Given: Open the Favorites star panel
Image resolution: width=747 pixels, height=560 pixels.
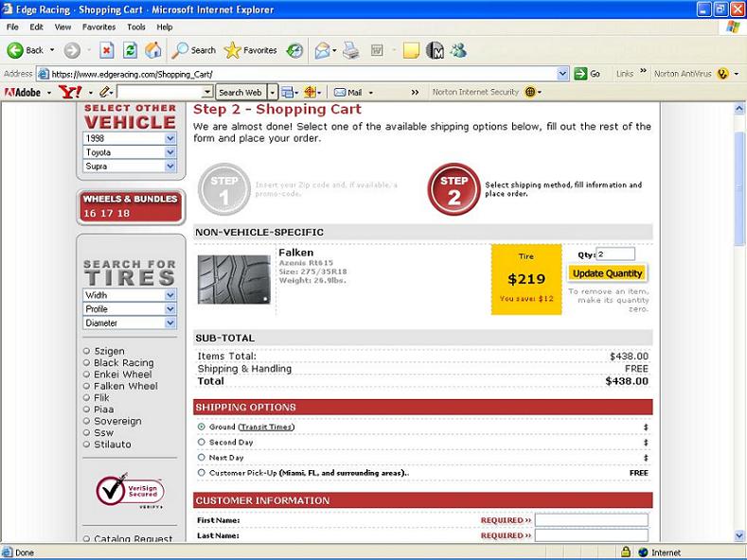Looking at the screenshot, I should pyautogui.click(x=251, y=50).
